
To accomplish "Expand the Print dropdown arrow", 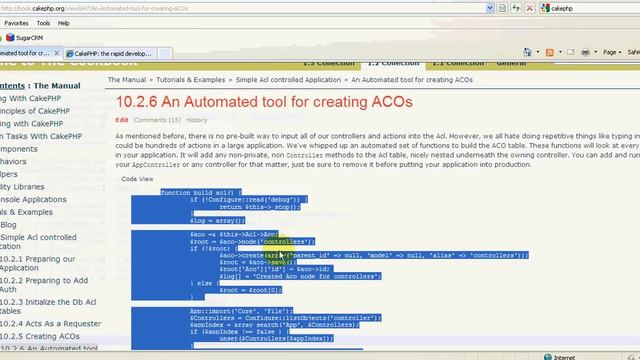I will 596,52.
